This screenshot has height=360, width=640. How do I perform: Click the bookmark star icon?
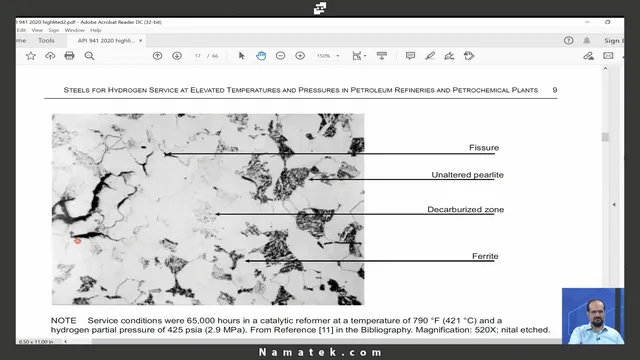click(31, 56)
